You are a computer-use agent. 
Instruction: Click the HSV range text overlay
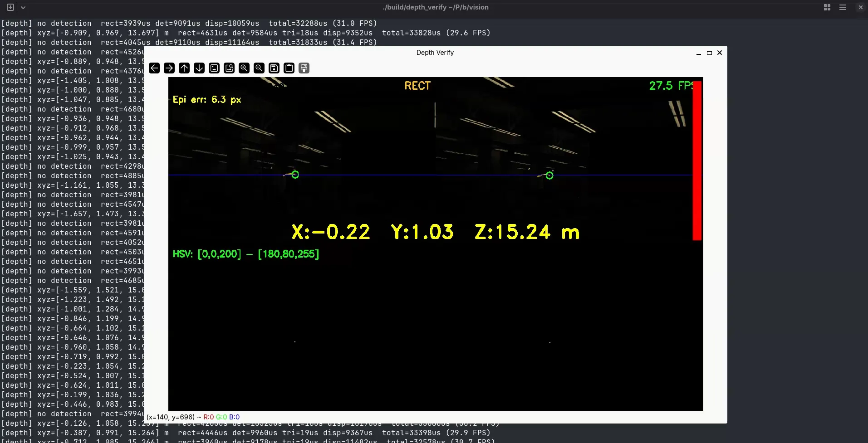(246, 254)
